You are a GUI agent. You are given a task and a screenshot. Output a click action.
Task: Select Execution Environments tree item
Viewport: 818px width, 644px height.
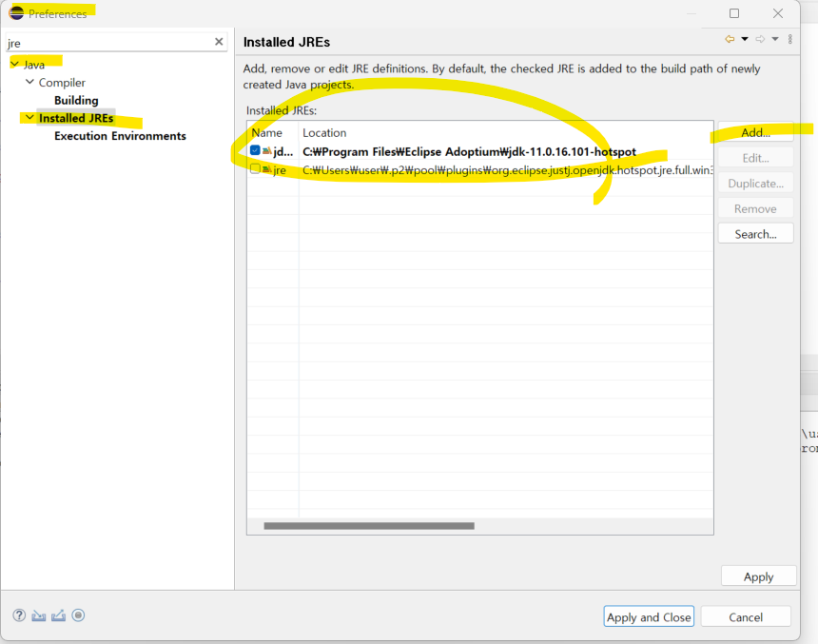pos(120,136)
